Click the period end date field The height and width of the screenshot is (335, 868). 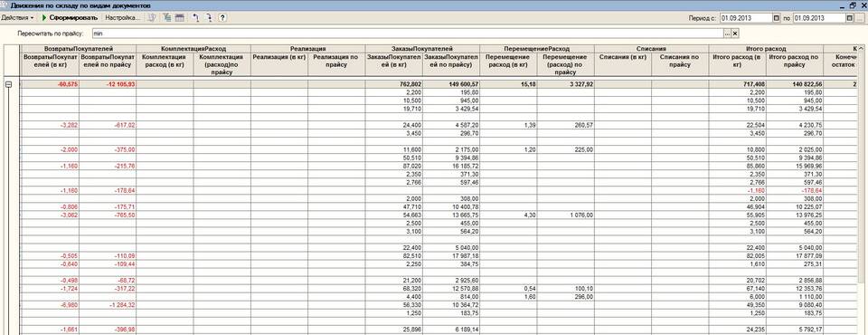[819, 18]
